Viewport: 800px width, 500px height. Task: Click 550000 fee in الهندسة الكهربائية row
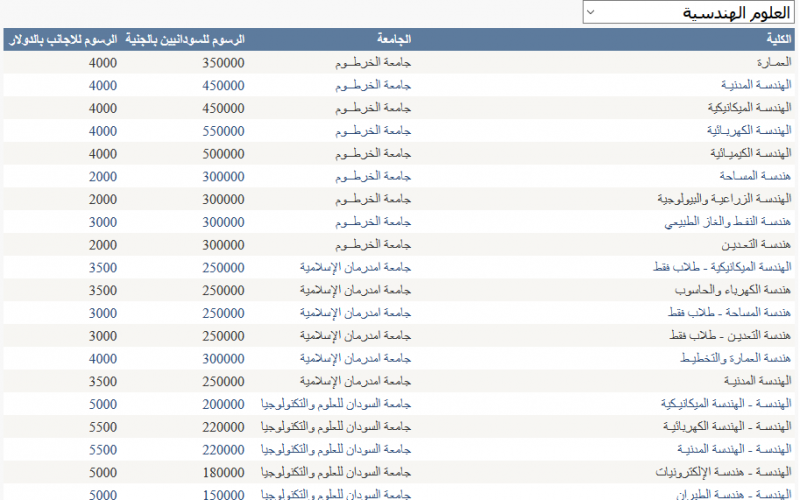click(x=223, y=131)
